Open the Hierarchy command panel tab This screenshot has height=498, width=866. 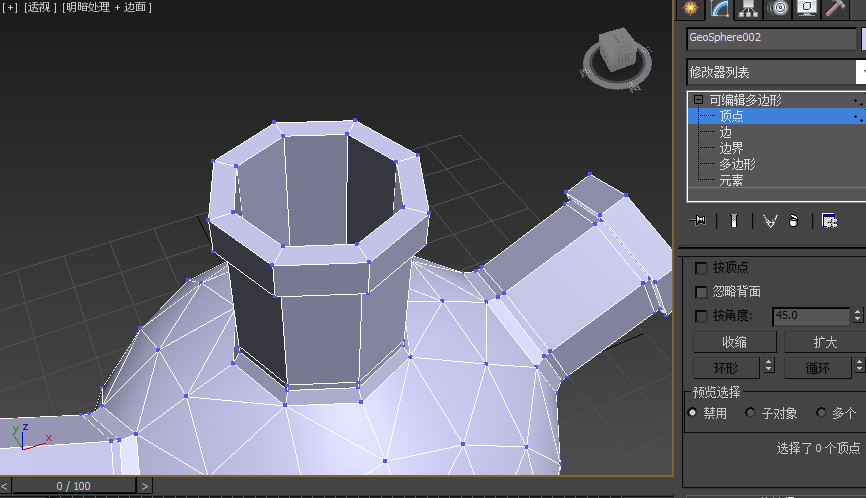click(x=748, y=8)
